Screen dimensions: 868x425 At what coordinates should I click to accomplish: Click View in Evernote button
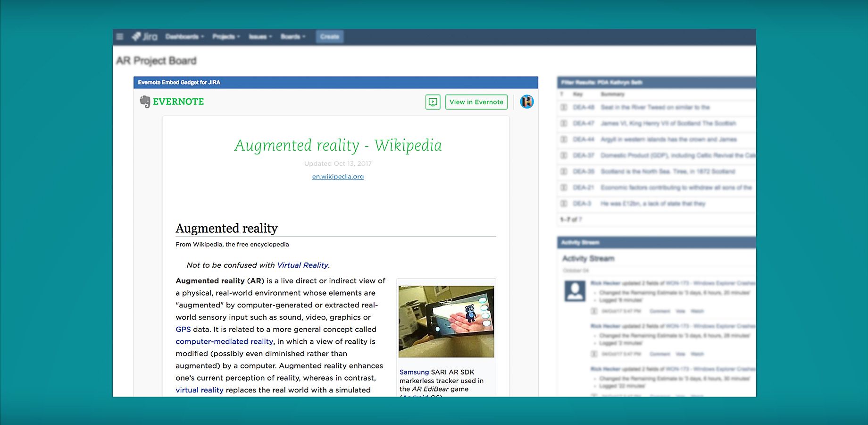476,102
